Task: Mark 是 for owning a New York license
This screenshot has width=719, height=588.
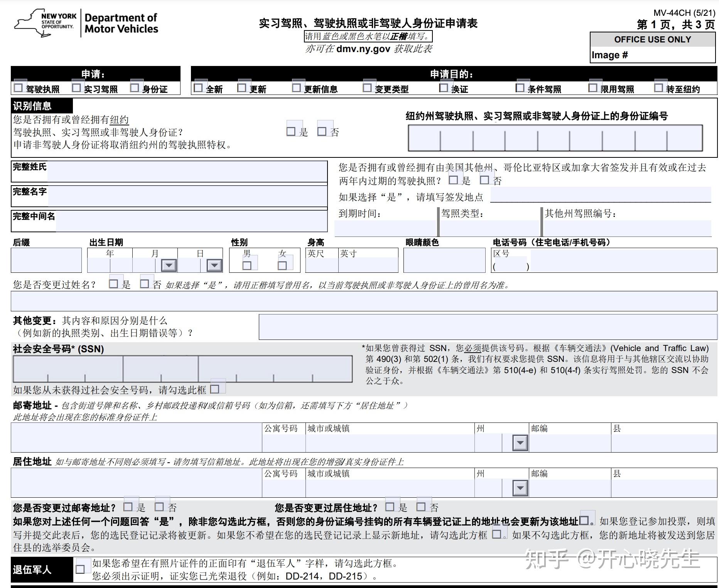Action: [x=291, y=131]
